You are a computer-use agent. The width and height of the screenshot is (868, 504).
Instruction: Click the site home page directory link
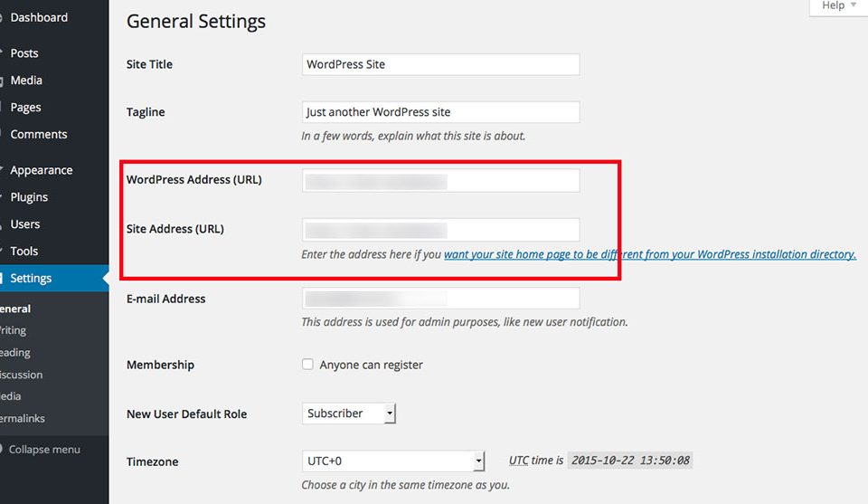point(649,254)
